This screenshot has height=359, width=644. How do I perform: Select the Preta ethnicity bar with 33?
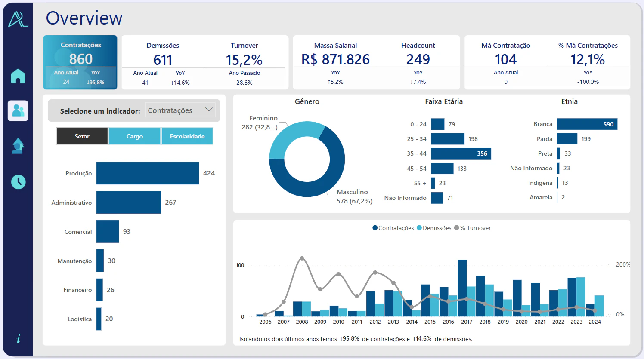559,153
